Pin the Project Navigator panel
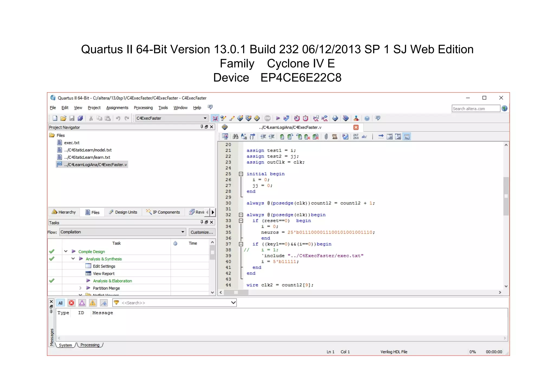This screenshot has width=555, height=392. tap(202, 127)
